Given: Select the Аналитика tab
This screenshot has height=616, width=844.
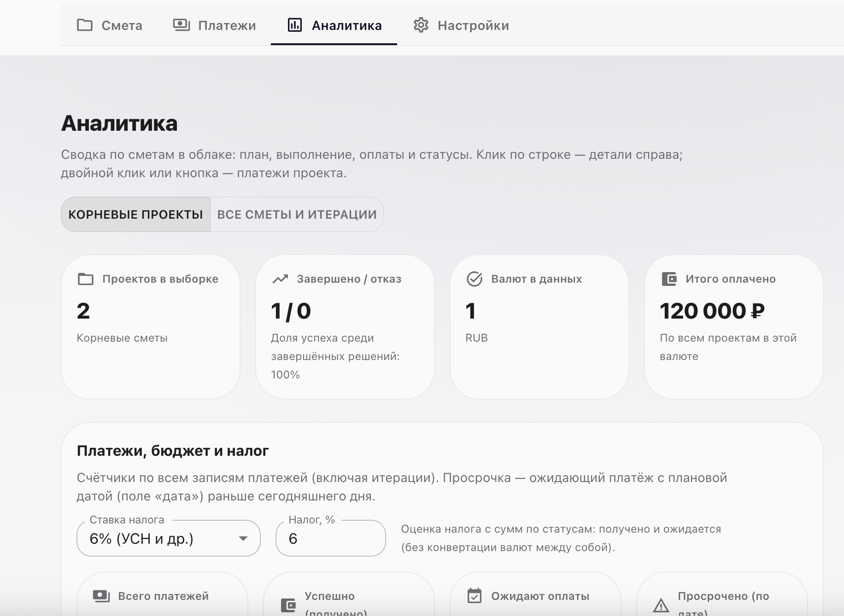Looking at the screenshot, I should coord(334,25).
